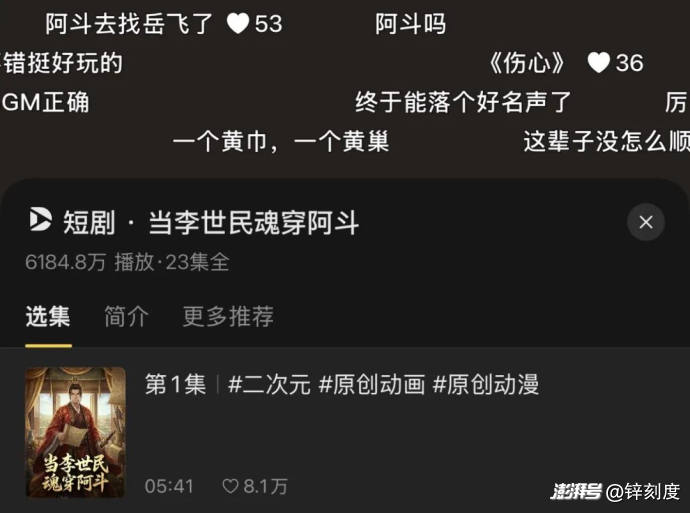The image size is (690, 513).
Task: Tap the short drama play logo icon
Action: [40, 220]
